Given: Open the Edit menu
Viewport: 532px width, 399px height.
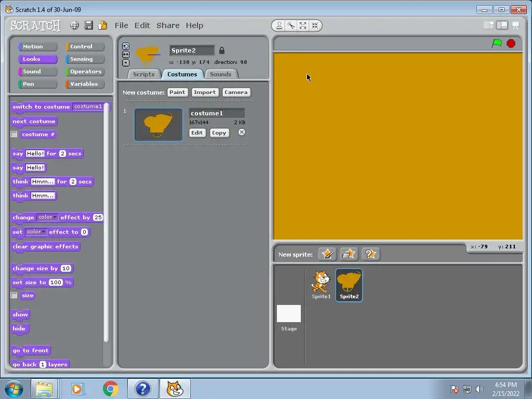Looking at the screenshot, I should (142, 25).
